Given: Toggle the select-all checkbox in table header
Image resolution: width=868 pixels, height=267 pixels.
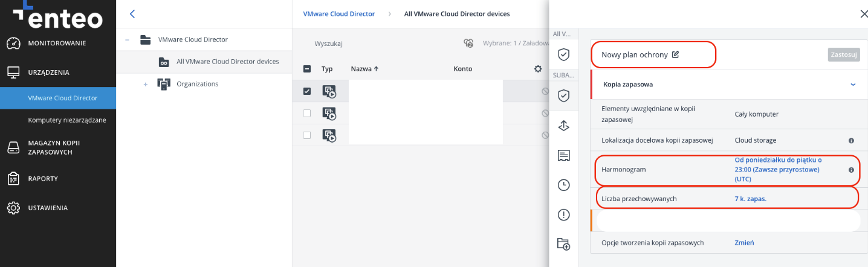Looking at the screenshot, I should click(307, 69).
